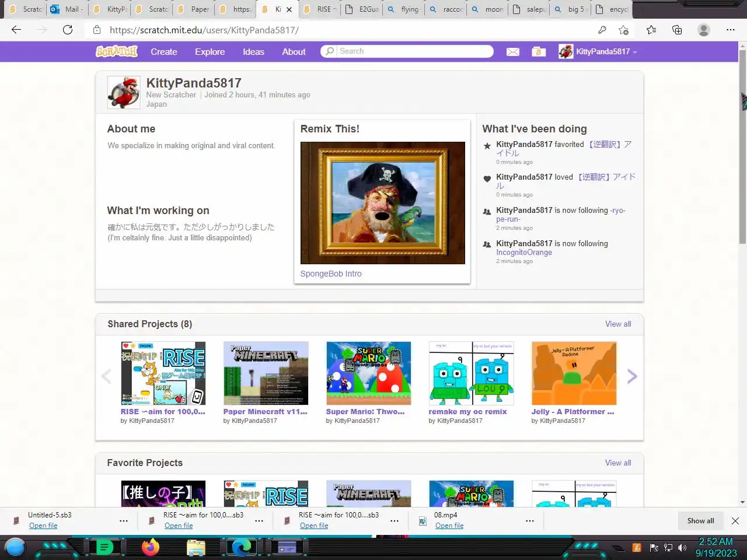Reload the page with refresh icon
The width and height of the screenshot is (747, 560).
click(x=68, y=30)
